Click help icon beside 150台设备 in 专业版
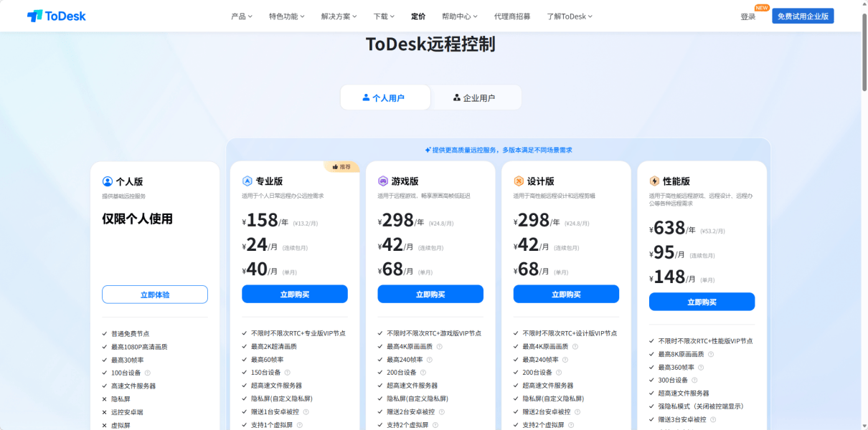 [x=288, y=373]
